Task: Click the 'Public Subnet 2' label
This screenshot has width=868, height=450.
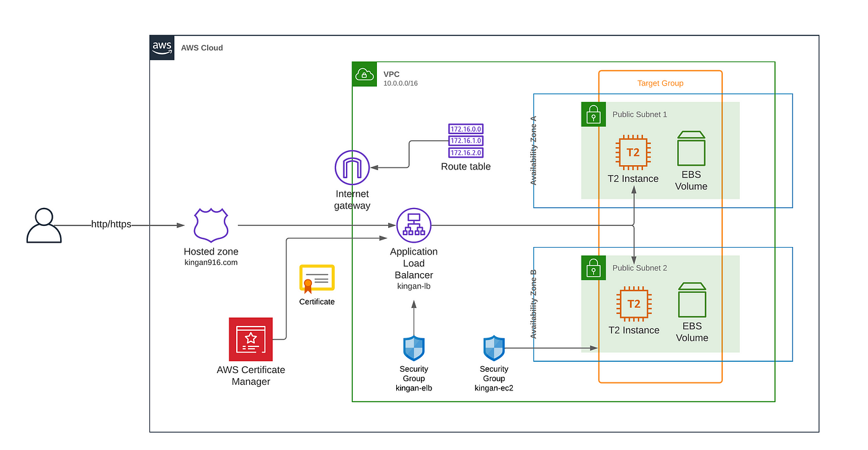Action: coord(640,268)
